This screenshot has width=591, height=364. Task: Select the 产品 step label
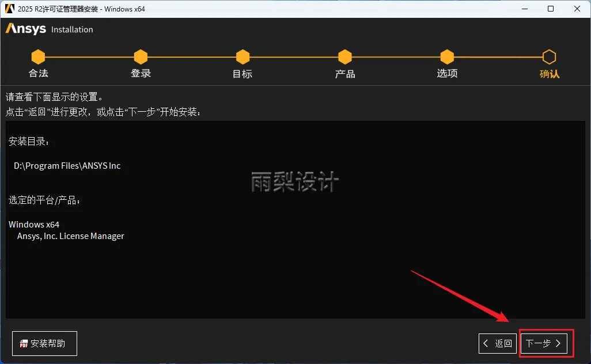(x=345, y=74)
